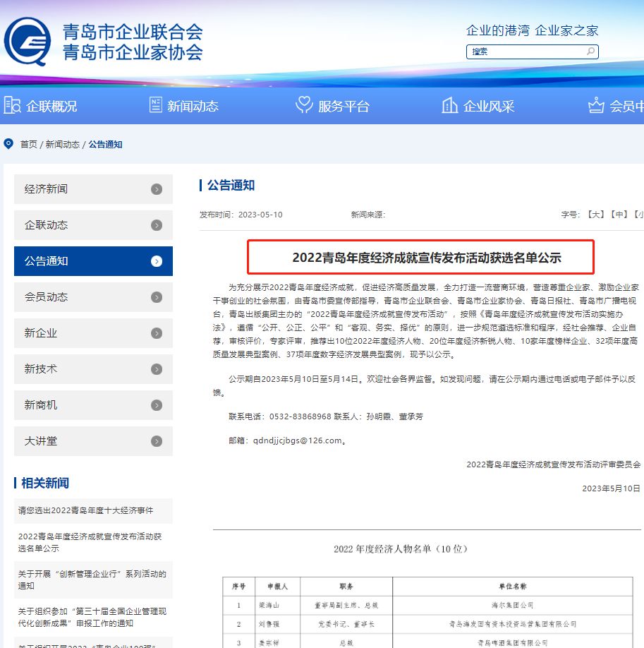The height and width of the screenshot is (648, 644).
Task: Click the article title 2022青岛年度经济成就宣传发布活动获选名单公示
Action: click(x=427, y=258)
